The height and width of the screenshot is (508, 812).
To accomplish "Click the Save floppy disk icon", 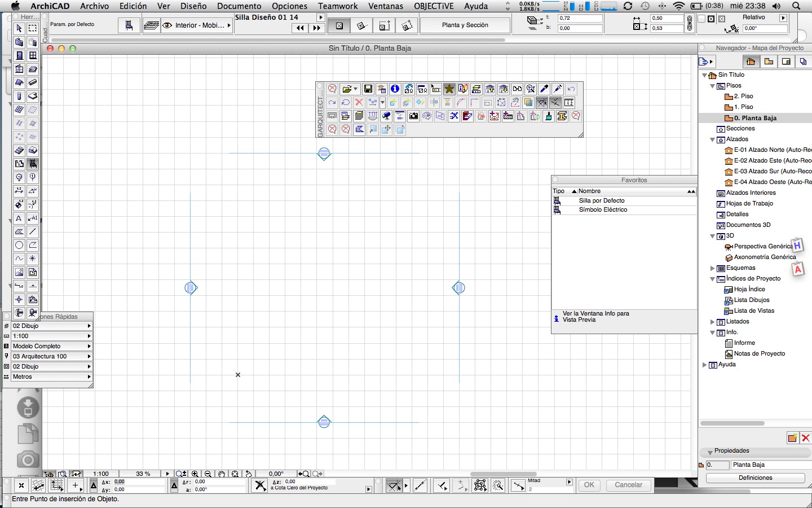I will (x=368, y=89).
